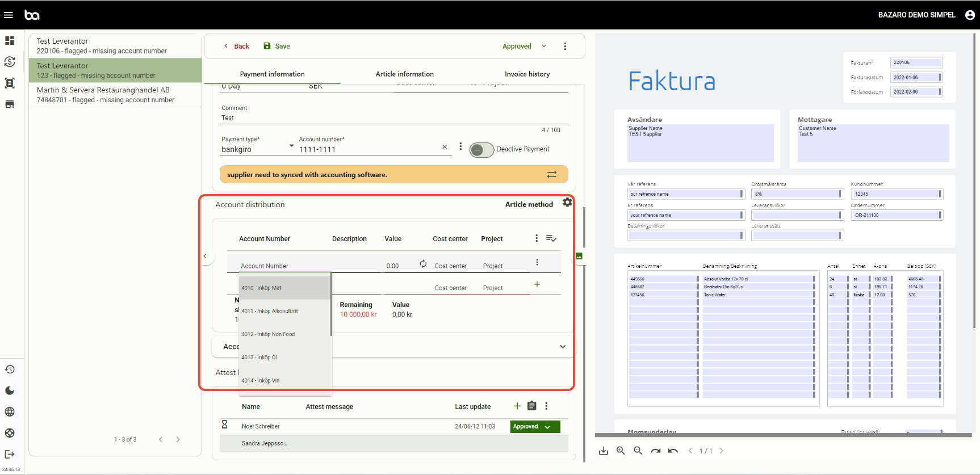This screenshot has width=980, height=475.
Task: Click the Back button
Action: [236, 47]
